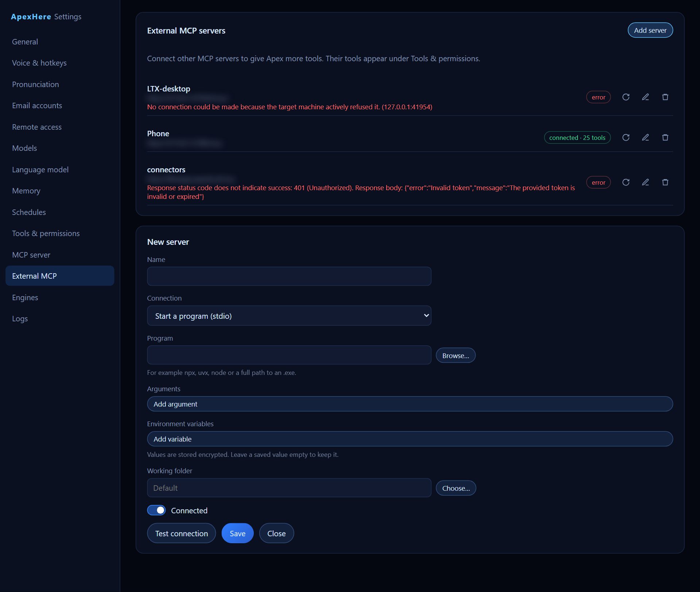
Task: Delete the LTX-desktop server
Action: pos(665,97)
